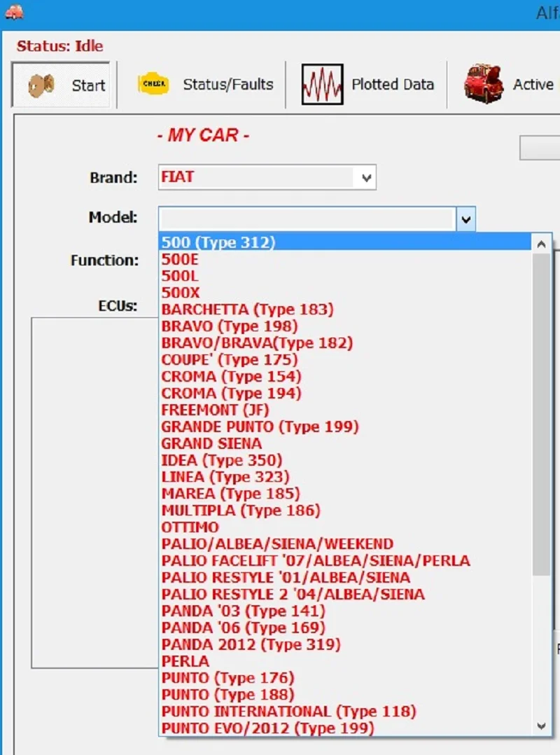Select PUNTO EVO/2012 (Type 199)

[344, 728]
